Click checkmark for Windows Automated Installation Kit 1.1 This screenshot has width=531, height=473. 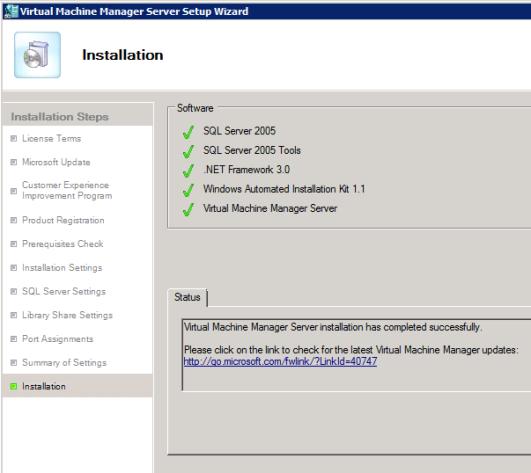188,190
